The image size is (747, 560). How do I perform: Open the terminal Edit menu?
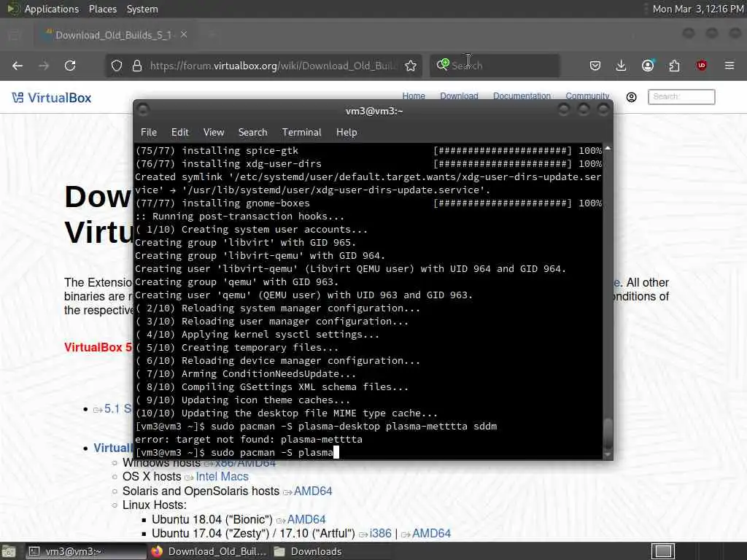(x=180, y=133)
